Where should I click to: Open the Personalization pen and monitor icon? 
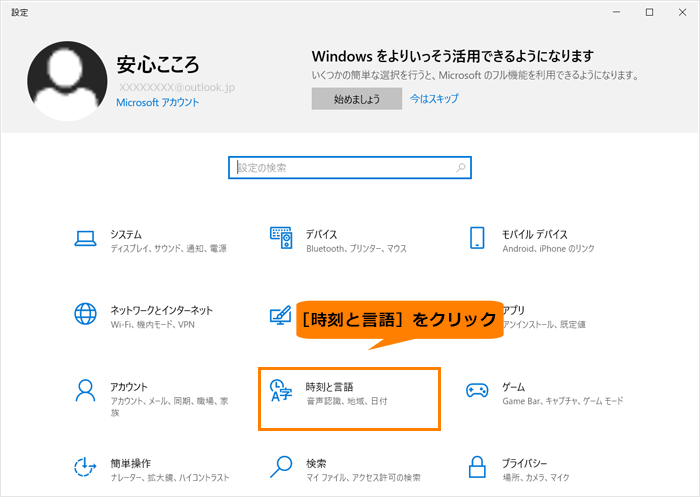tap(281, 315)
